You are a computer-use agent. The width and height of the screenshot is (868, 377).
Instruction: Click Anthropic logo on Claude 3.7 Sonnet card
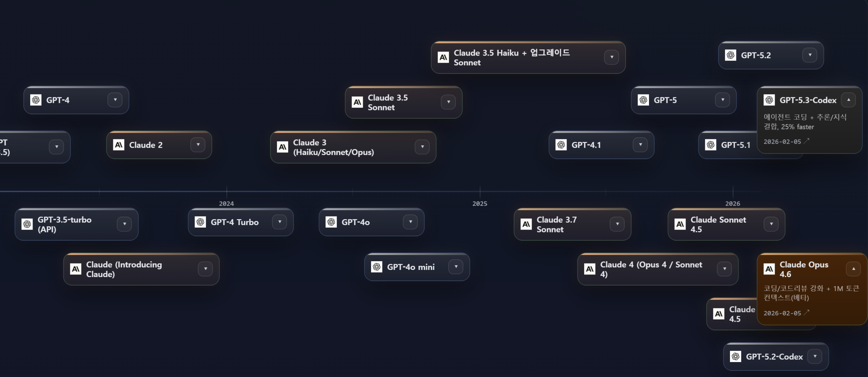(526, 224)
